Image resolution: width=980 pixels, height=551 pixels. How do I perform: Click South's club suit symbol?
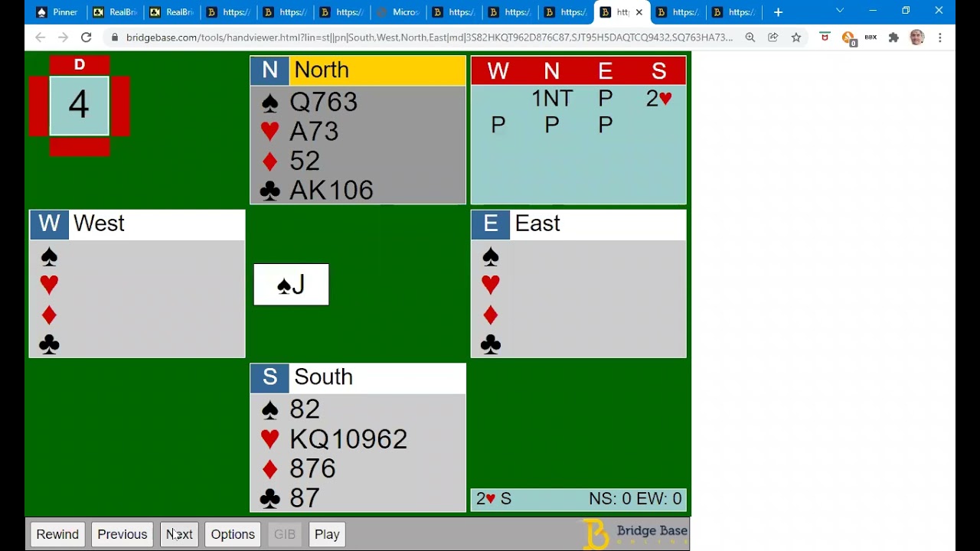(x=269, y=499)
